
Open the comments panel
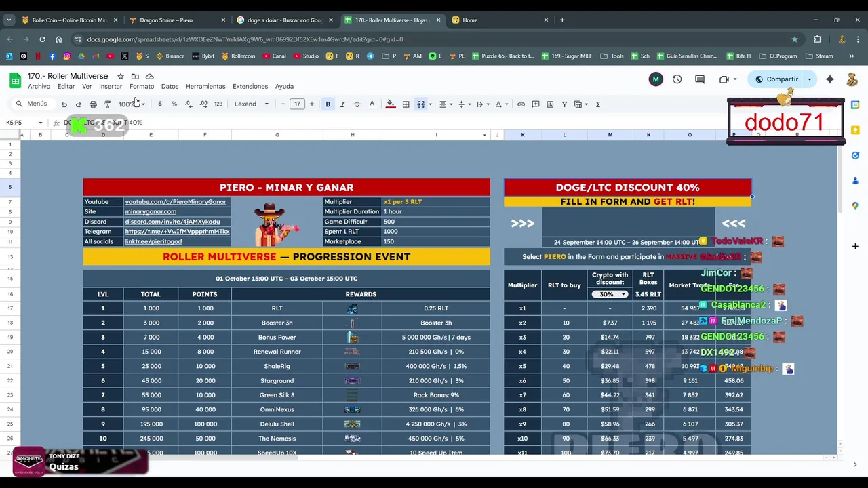[x=700, y=79]
